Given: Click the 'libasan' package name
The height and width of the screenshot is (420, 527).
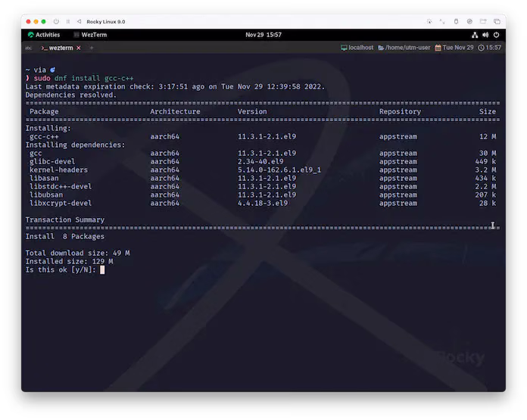Looking at the screenshot, I should [44, 178].
